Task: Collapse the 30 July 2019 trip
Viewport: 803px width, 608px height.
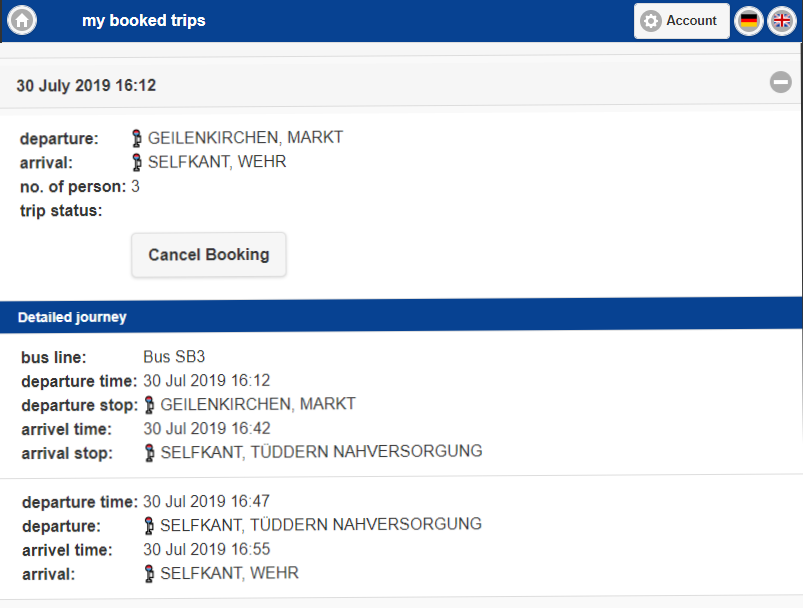Action: (x=780, y=82)
